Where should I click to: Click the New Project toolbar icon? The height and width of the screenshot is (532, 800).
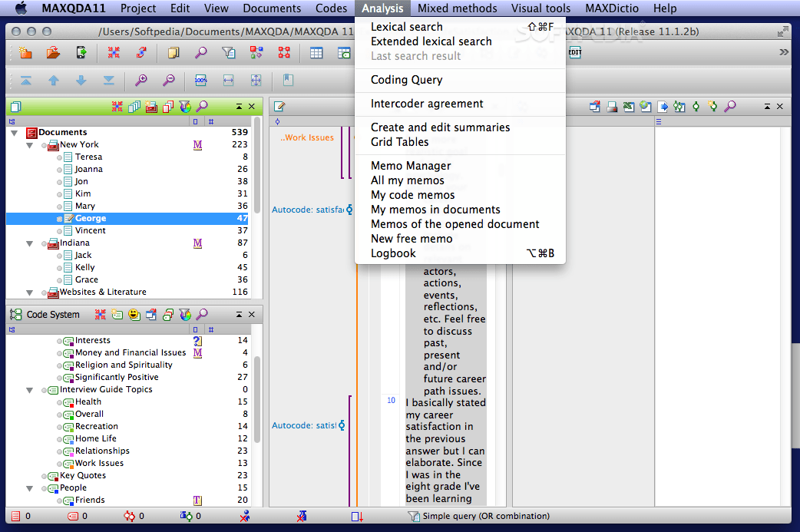pos(25,52)
